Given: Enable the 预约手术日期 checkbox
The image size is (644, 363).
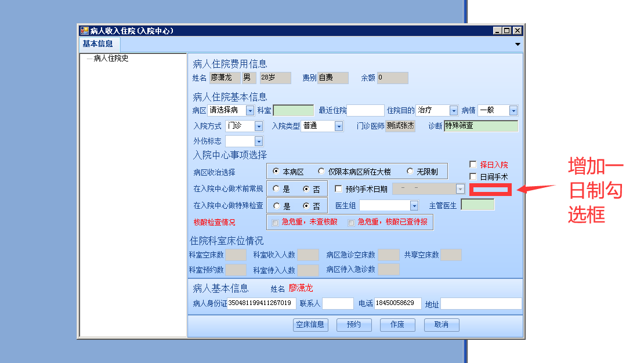Looking at the screenshot, I should [338, 188].
